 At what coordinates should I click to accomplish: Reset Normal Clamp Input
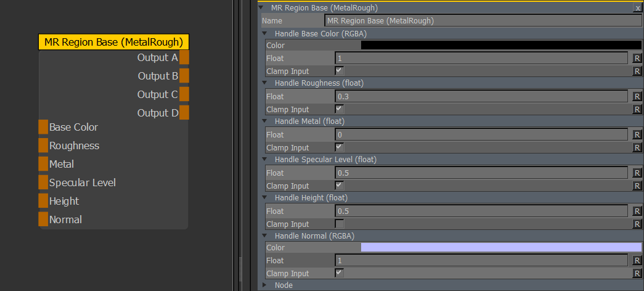(637, 273)
